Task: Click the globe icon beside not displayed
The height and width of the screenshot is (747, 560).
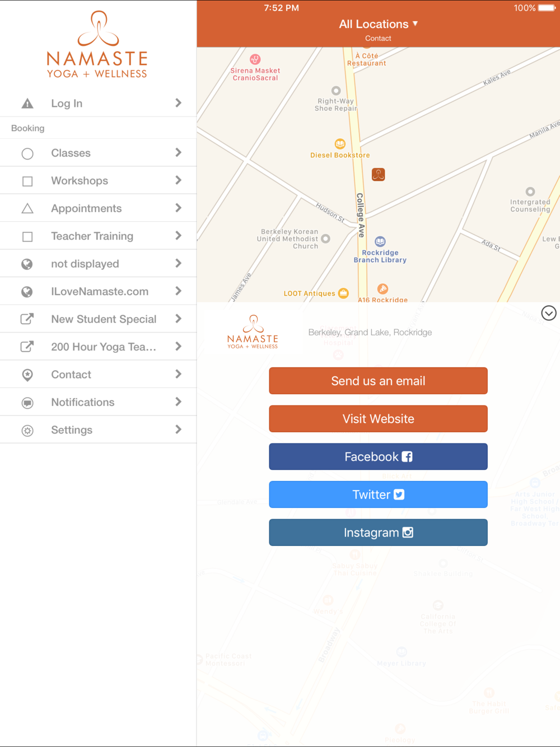Action: tap(27, 264)
